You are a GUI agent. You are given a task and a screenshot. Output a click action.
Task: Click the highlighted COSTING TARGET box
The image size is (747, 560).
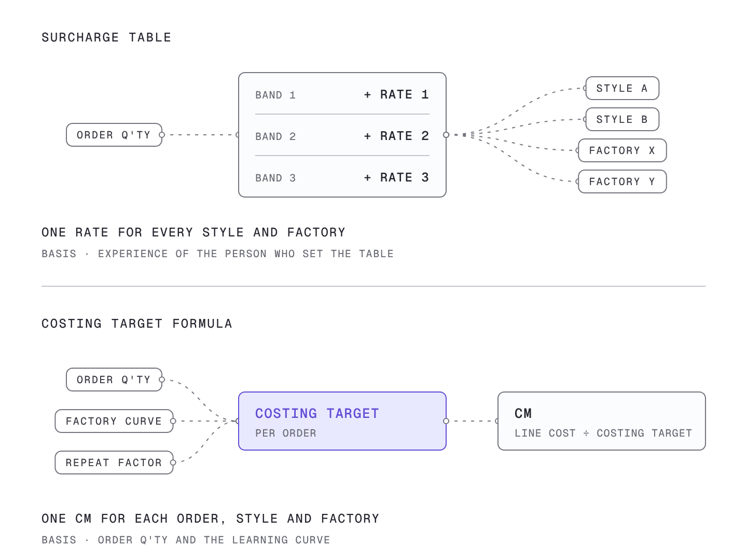342,421
